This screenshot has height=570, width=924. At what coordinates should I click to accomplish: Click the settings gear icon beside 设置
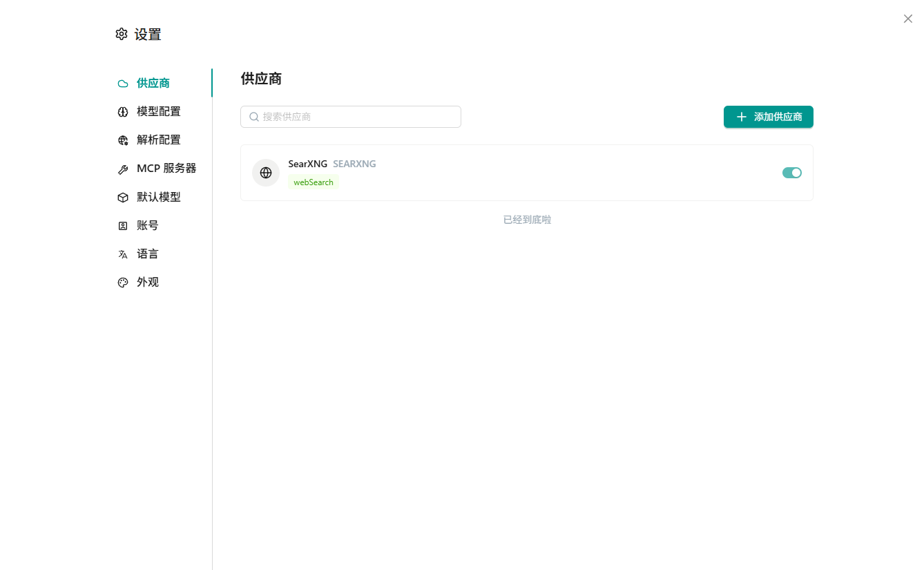(122, 34)
